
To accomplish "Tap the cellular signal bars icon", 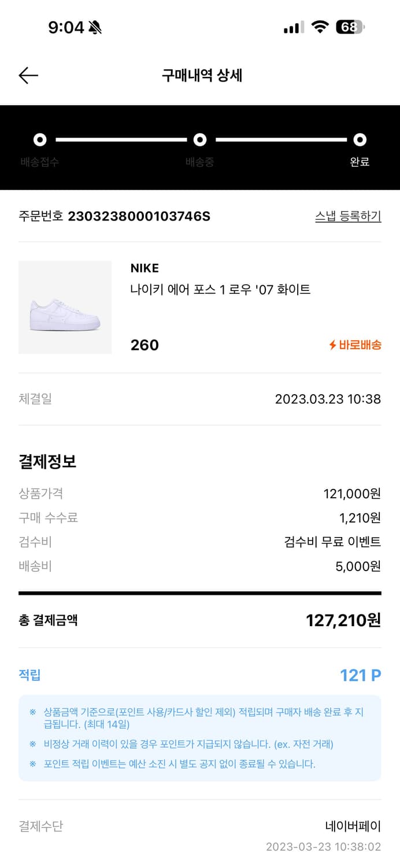I will pyautogui.click(x=294, y=27).
